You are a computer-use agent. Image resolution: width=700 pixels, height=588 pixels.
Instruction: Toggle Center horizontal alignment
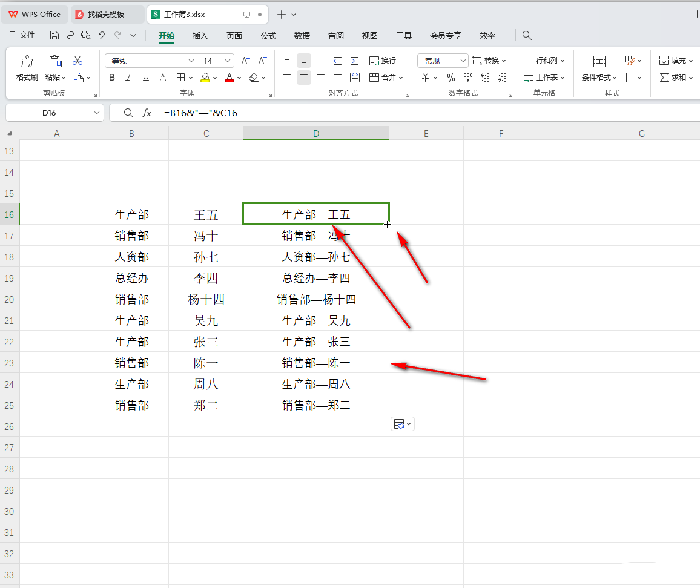click(x=303, y=78)
